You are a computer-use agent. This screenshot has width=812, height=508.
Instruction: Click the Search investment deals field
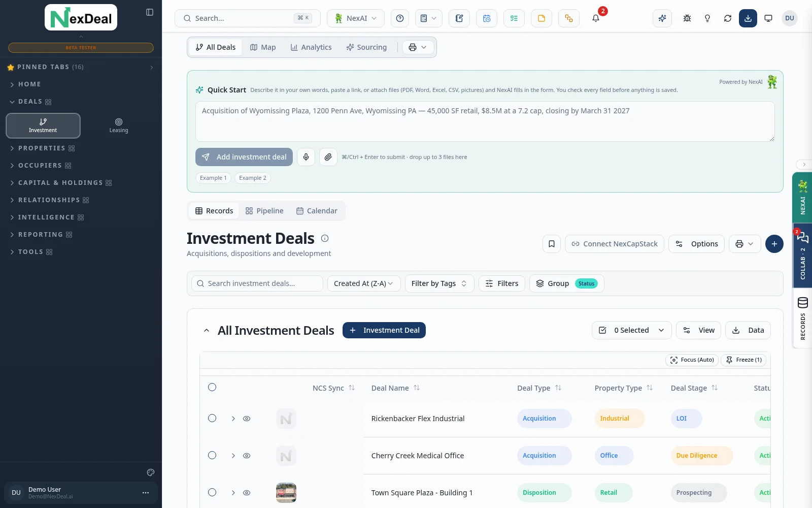tap(257, 283)
